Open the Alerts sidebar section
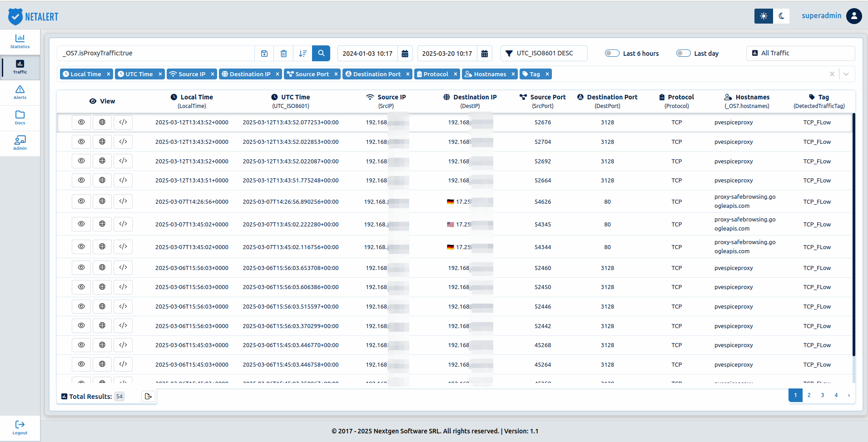Image resolution: width=868 pixels, height=442 pixels. click(x=20, y=92)
